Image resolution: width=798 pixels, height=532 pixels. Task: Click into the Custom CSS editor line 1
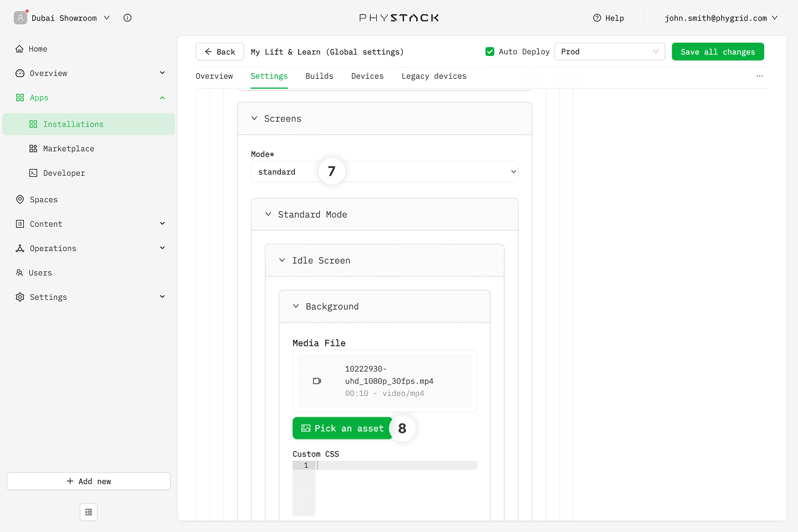[396, 465]
